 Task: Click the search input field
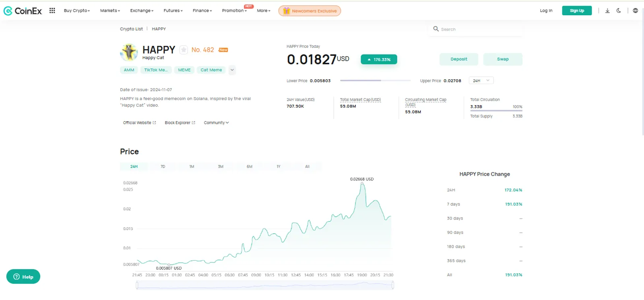476,29
